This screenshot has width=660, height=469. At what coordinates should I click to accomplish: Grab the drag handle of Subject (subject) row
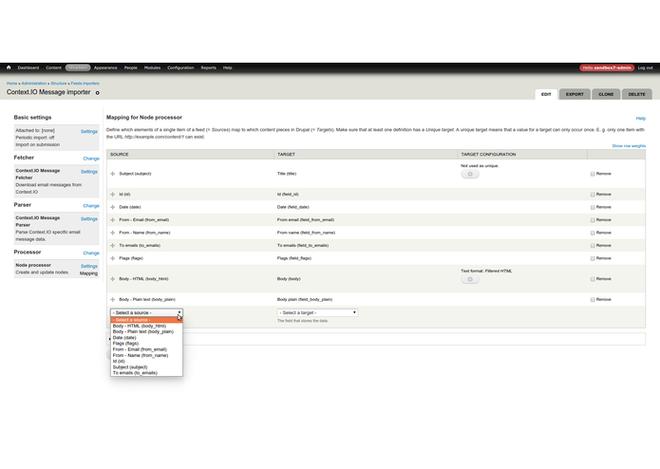(x=112, y=173)
